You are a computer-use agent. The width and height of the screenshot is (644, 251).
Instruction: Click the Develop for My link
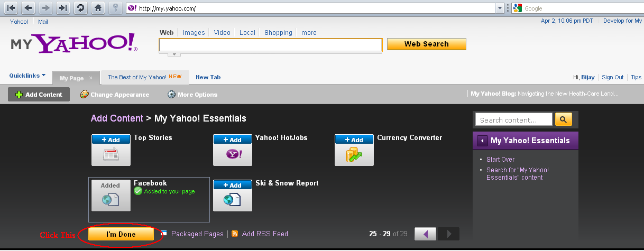click(622, 21)
